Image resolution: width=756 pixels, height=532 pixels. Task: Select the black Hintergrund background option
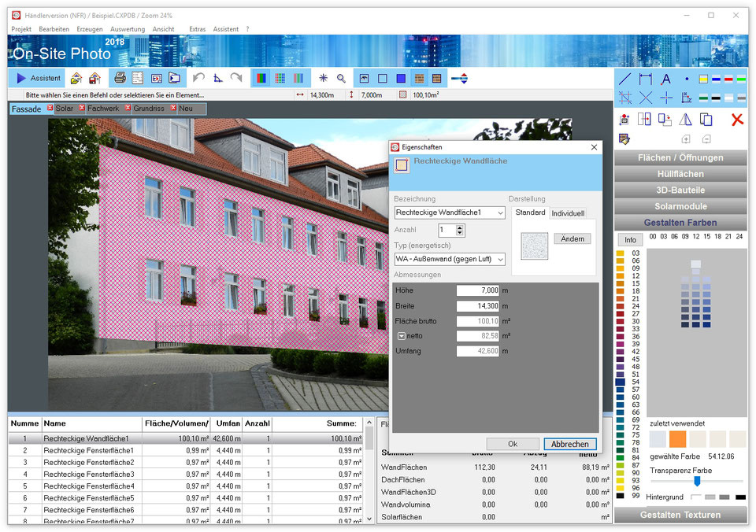point(740,497)
